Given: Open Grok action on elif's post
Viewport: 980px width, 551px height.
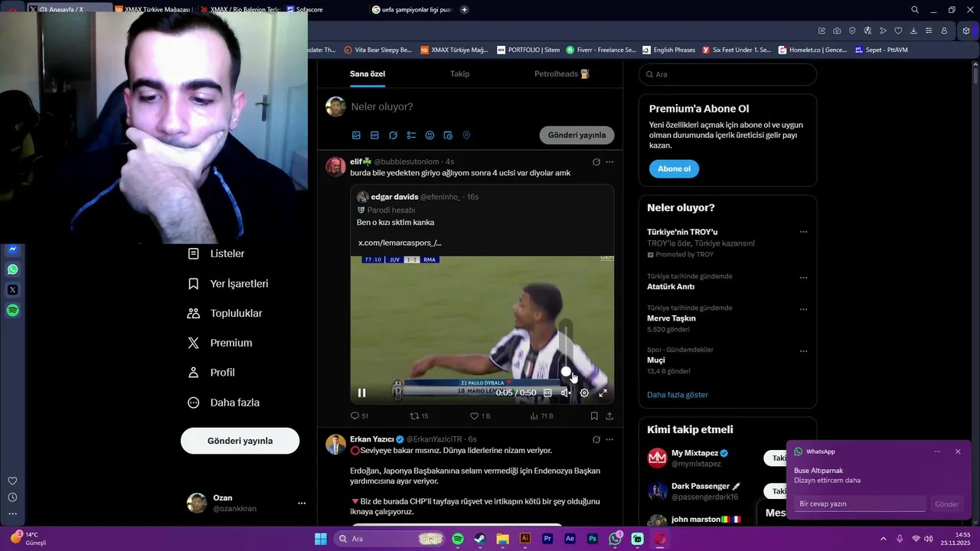Looking at the screenshot, I should (596, 162).
